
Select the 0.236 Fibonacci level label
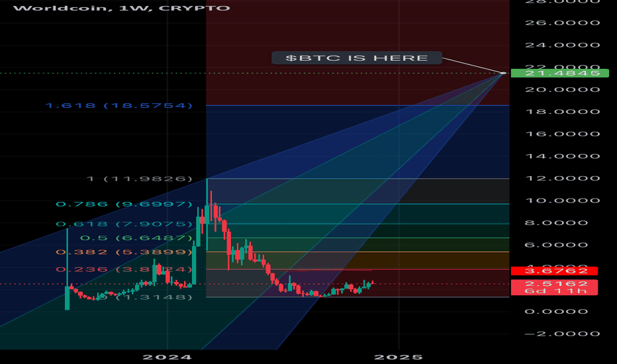click(124, 269)
